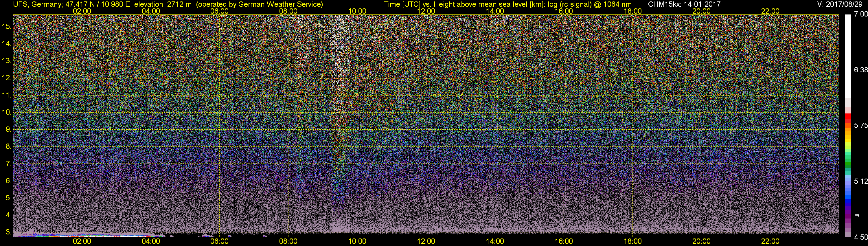Click the 7 km height axis label
Viewport: 868px width, 246px height.
point(8,164)
